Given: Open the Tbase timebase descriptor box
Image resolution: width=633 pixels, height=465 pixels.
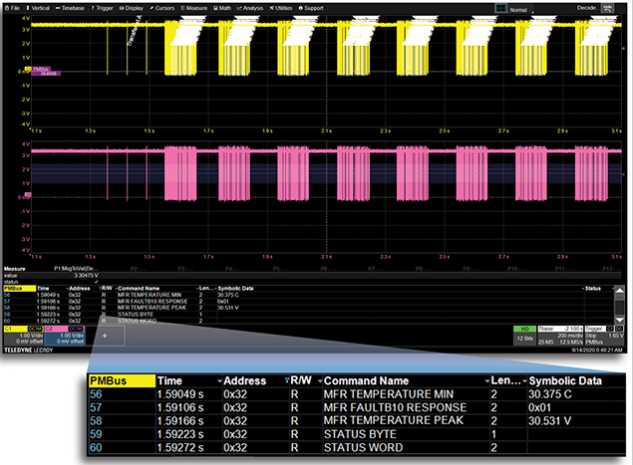Looking at the screenshot, I should [560, 335].
